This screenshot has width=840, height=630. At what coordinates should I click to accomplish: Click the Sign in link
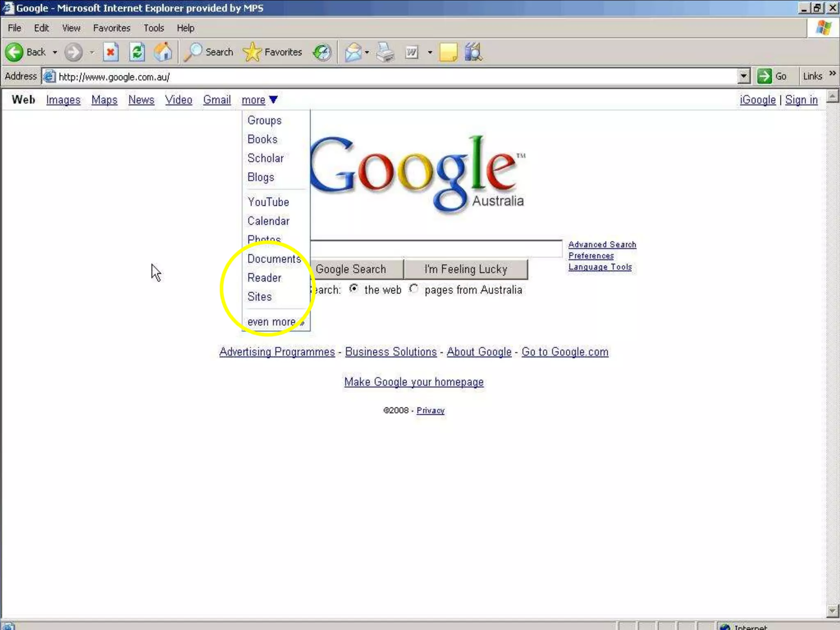pyautogui.click(x=801, y=100)
